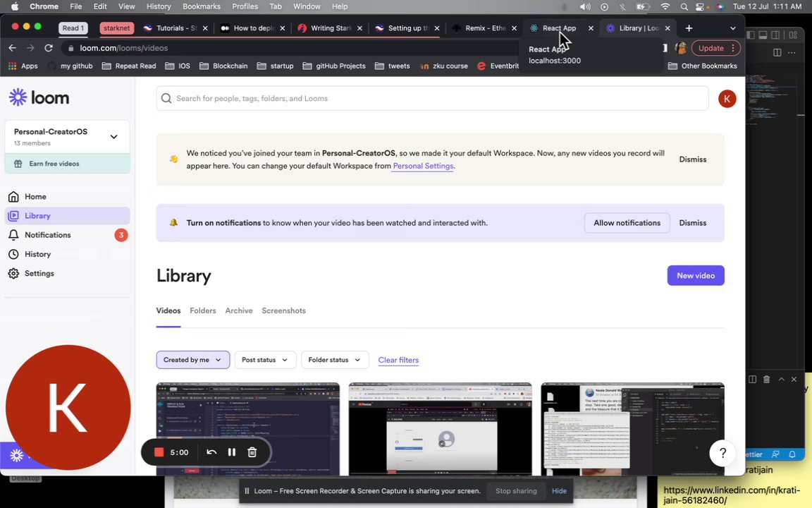Open the rightmost video thumbnail in Library
The height and width of the screenshot is (508, 812).
point(632,429)
